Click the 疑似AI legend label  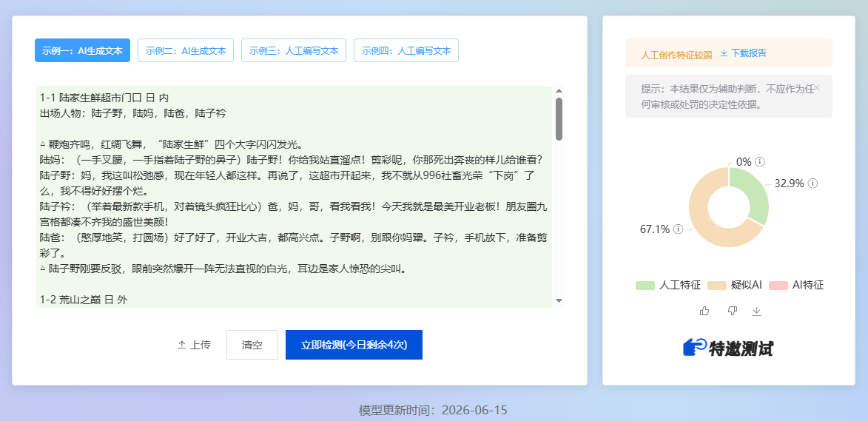pyautogui.click(x=746, y=286)
